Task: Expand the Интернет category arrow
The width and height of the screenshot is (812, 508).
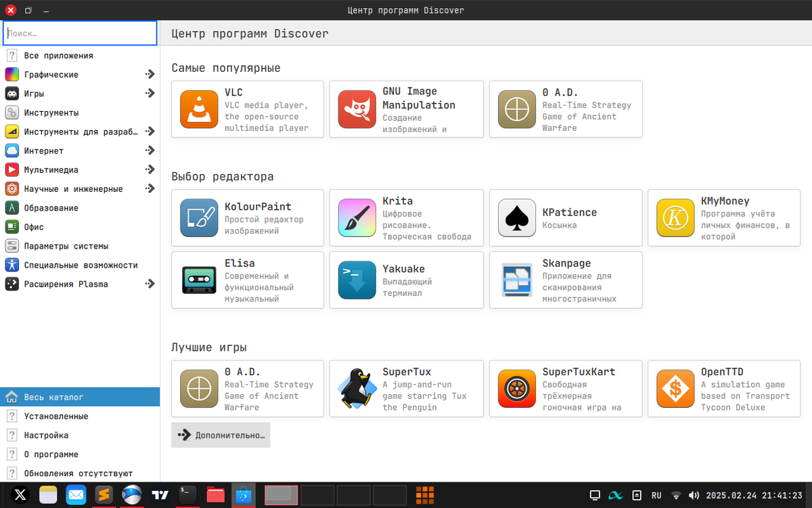Action: 150,150
